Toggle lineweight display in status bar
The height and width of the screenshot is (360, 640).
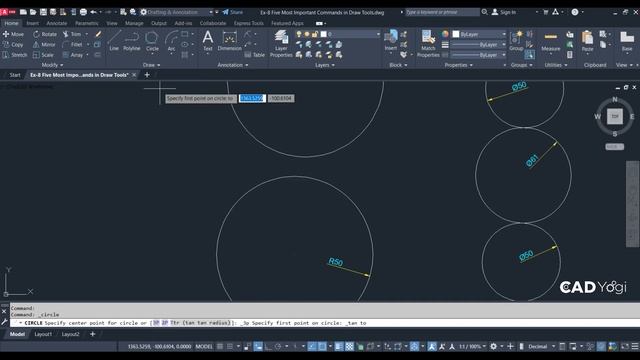tap(339, 347)
